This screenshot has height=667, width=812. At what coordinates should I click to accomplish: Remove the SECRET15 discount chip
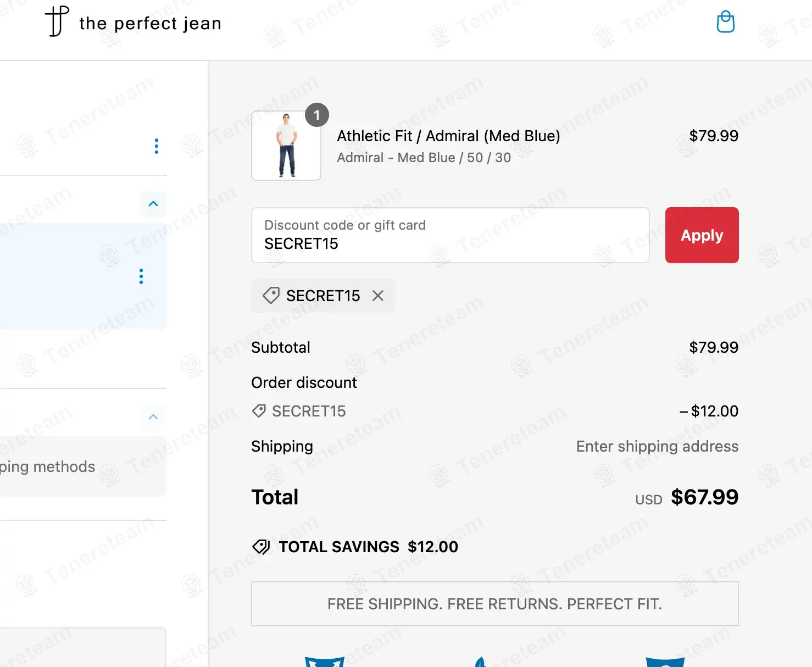[x=378, y=296]
